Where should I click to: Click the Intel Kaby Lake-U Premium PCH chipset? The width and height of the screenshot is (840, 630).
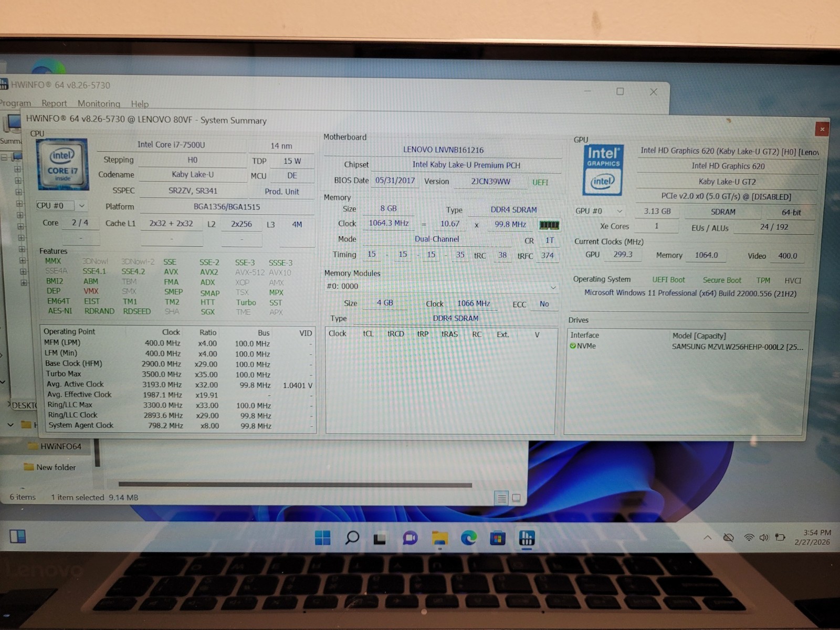click(x=466, y=165)
